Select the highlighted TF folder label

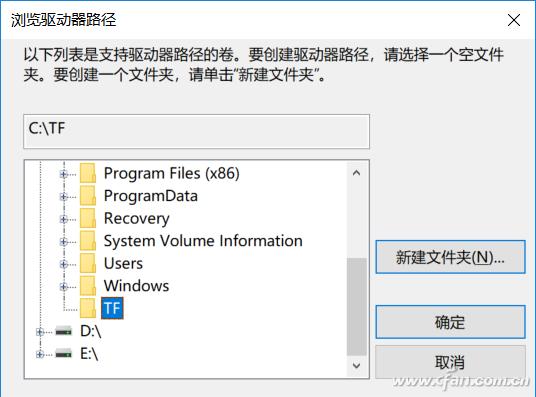tap(112, 308)
